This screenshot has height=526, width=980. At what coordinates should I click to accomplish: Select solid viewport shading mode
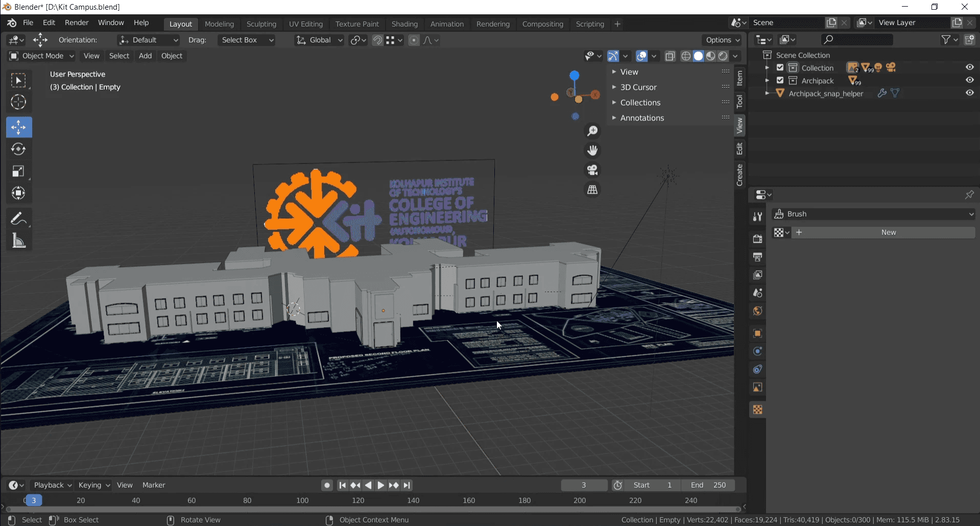(698, 56)
